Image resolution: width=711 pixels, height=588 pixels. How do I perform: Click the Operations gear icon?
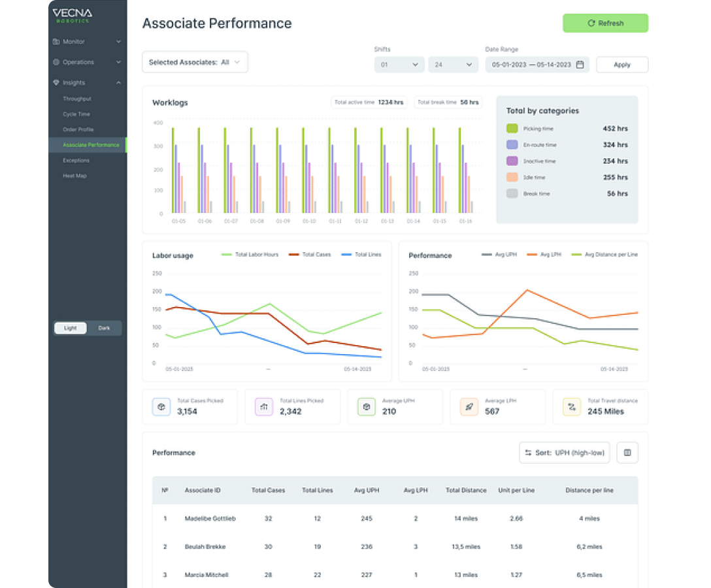pyautogui.click(x=56, y=62)
